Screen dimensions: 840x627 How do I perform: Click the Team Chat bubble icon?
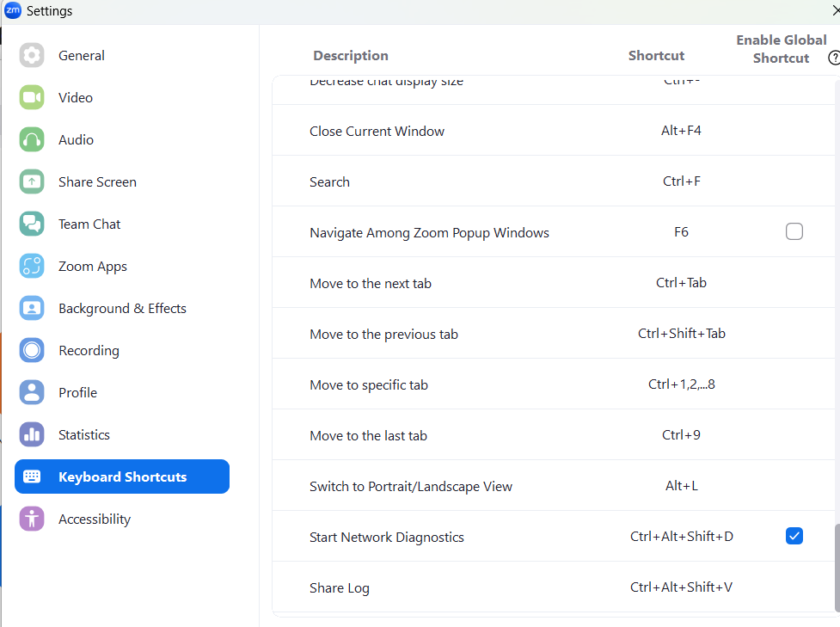tap(32, 224)
